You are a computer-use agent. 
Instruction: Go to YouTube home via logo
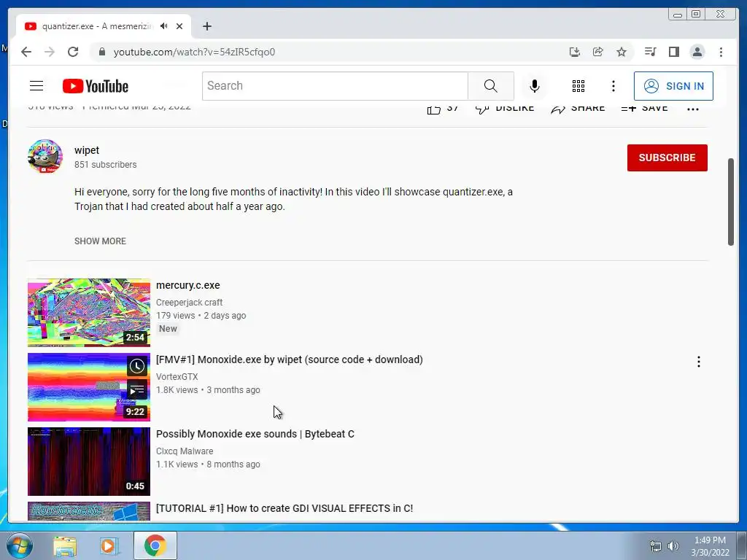[x=96, y=86]
